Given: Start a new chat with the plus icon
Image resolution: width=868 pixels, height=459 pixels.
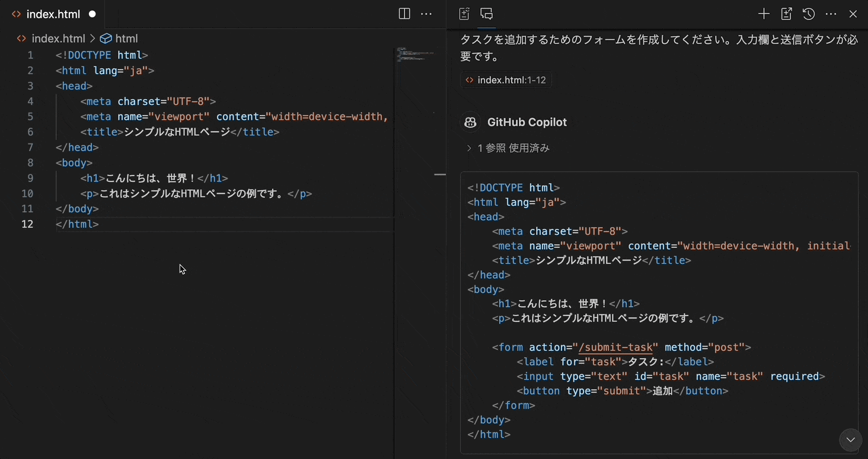Looking at the screenshot, I should (764, 14).
